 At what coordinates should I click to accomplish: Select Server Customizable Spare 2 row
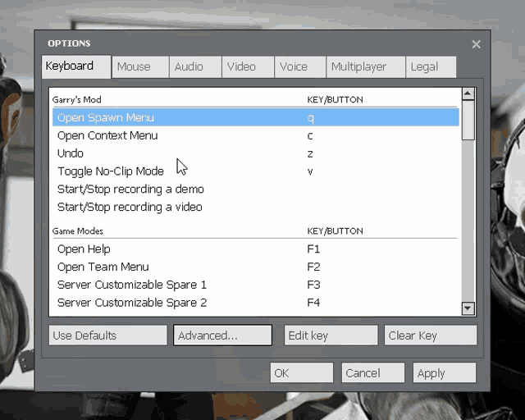(256, 303)
